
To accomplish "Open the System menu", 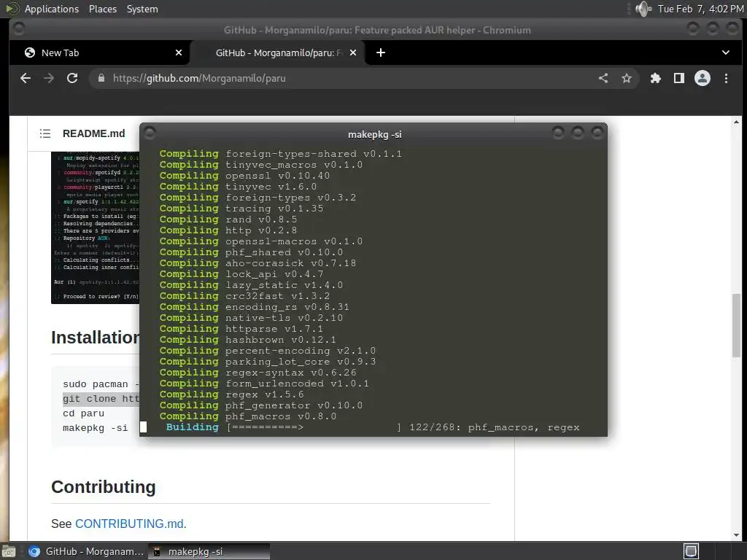I will pyautogui.click(x=142, y=9).
